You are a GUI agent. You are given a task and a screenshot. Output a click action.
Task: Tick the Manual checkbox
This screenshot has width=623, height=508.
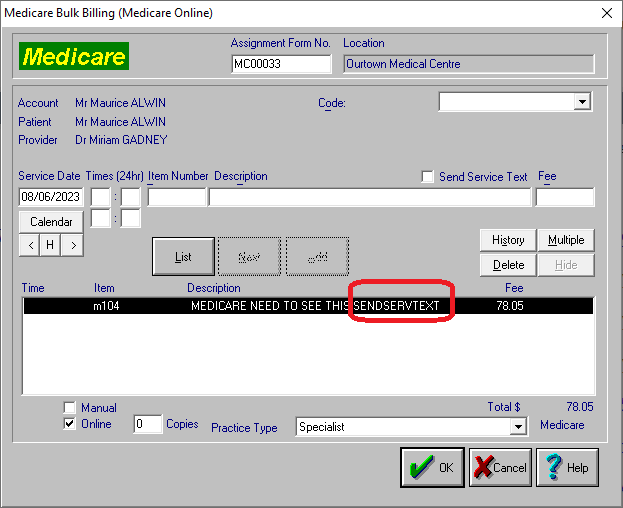pyautogui.click(x=70, y=408)
